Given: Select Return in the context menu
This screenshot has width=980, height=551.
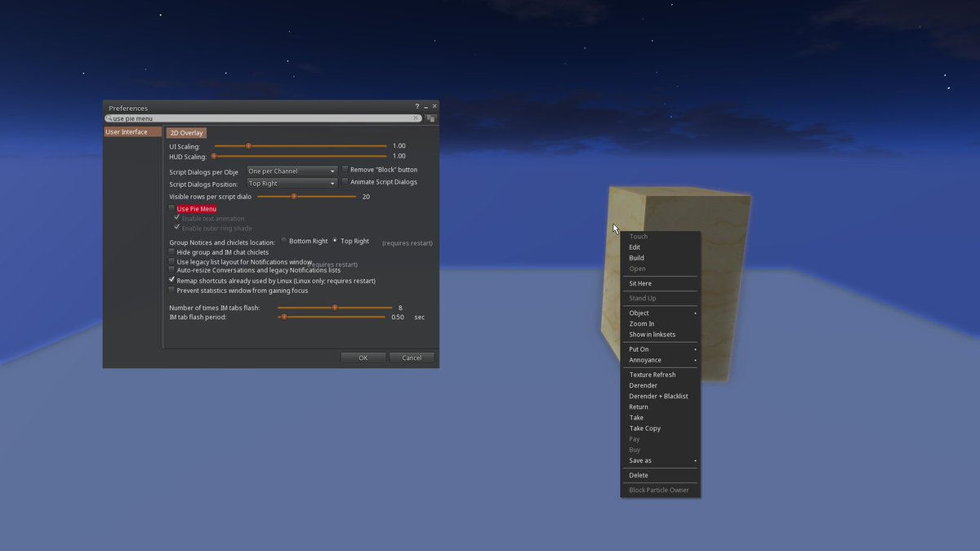Looking at the screenshot, I should (660, 407).
